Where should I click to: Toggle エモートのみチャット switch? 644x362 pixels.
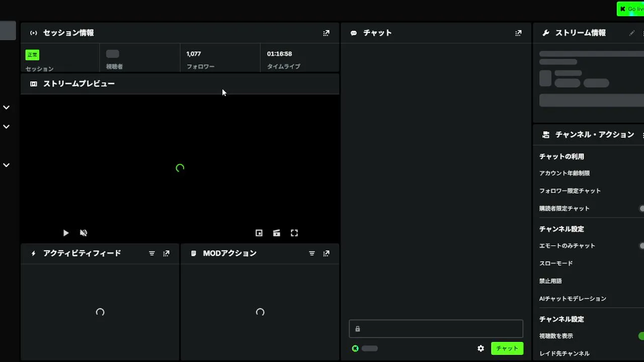[x=641, y=246]
